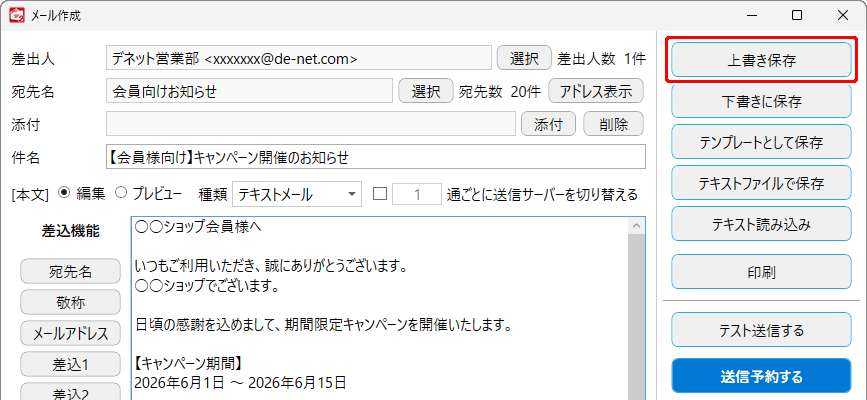The height and width of the screenshot is (400, 867).
Task: Click 削除 button beside attachment field
Action: (613, 123)
